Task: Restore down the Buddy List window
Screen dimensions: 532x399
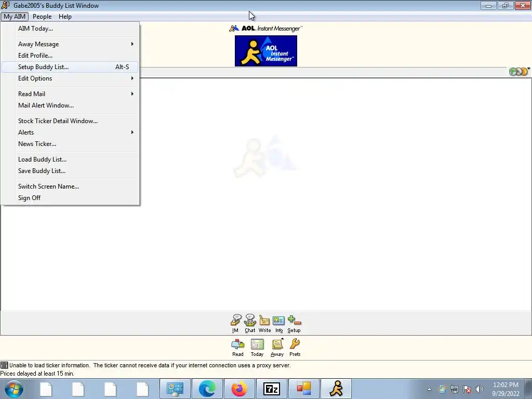Action: [506, 5]
